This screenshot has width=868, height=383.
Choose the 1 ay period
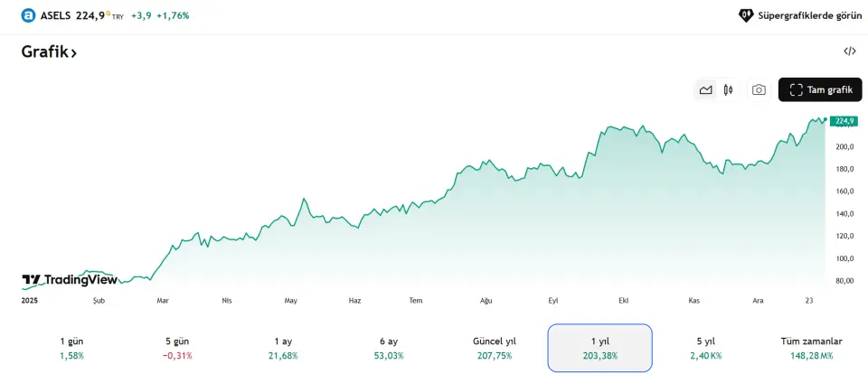coord(283,348)
